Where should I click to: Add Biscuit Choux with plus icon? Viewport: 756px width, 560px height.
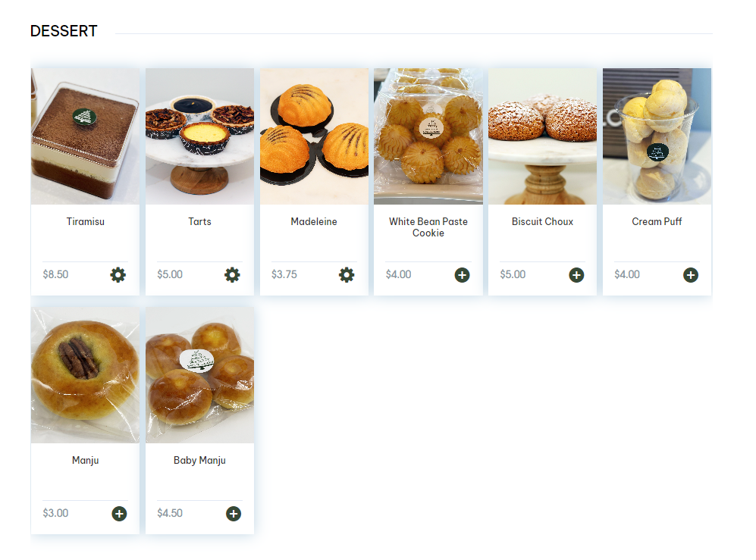(576, 275)
